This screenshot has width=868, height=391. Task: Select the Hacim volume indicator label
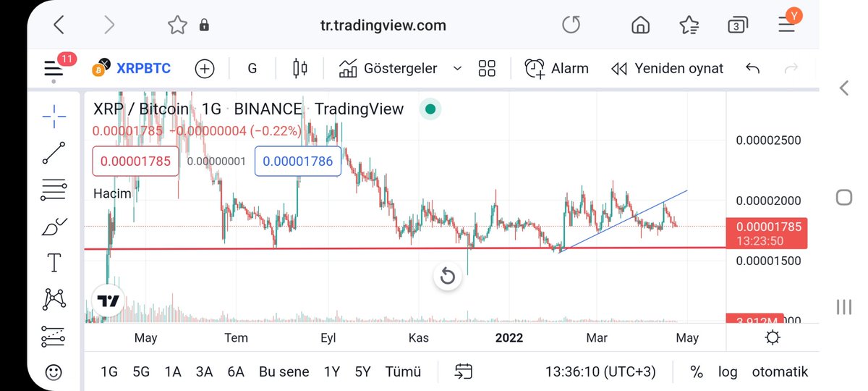tap(112, 193)
